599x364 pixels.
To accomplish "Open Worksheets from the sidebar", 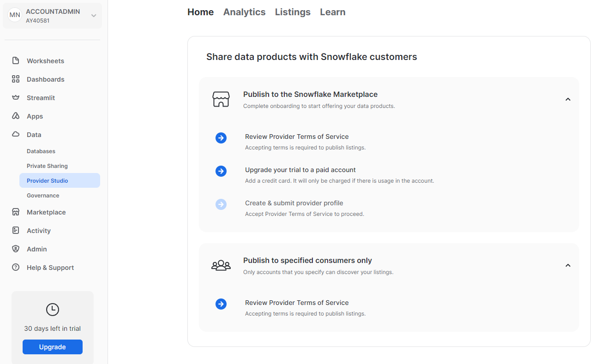I will [x=45, y=61].
